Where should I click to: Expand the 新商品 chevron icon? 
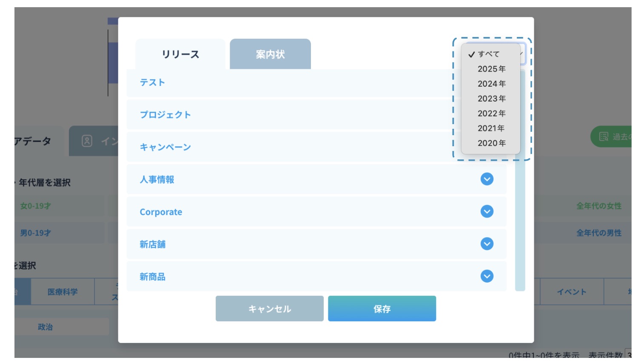[487, 276]
